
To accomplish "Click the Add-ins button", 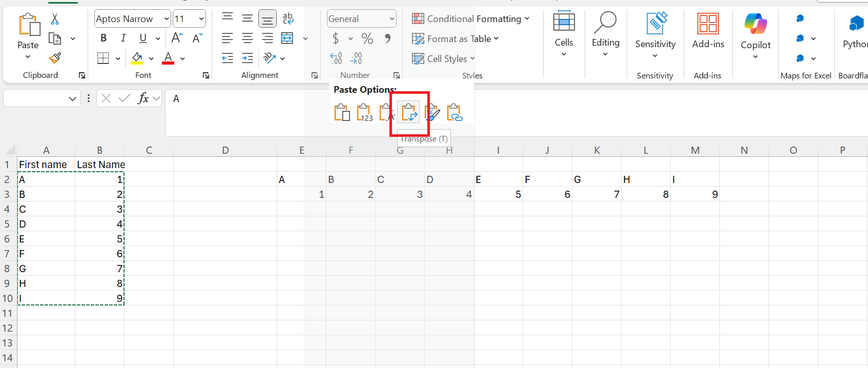I will (x=708, y=31).
